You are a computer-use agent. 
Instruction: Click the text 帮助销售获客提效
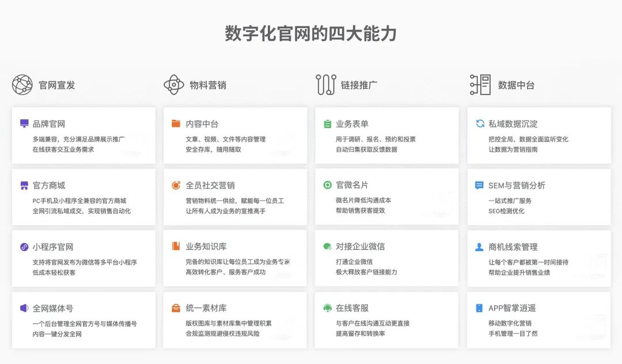pyautogui.click(x=360, y=211)
